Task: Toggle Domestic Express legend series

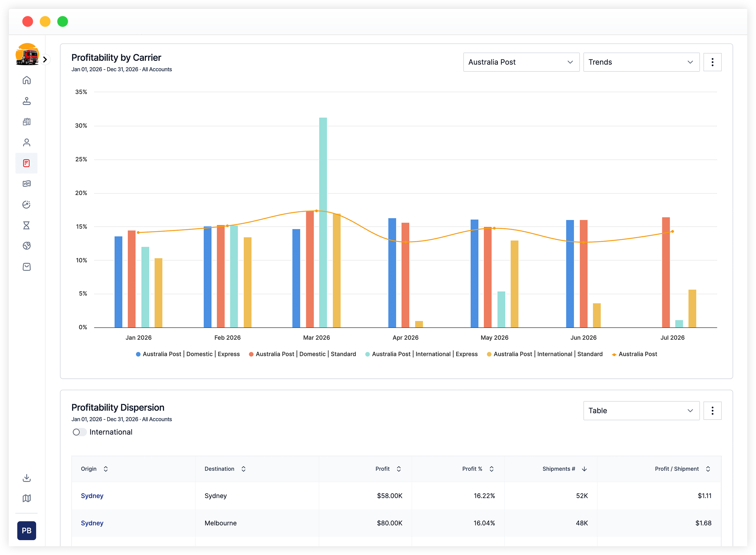Action: [188, 354]
